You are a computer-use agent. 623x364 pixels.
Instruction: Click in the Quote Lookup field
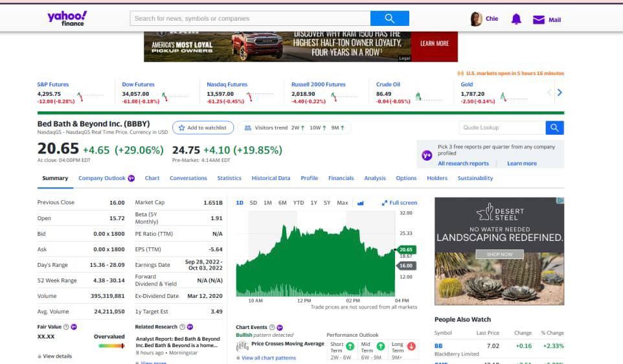tap(502, 128)
